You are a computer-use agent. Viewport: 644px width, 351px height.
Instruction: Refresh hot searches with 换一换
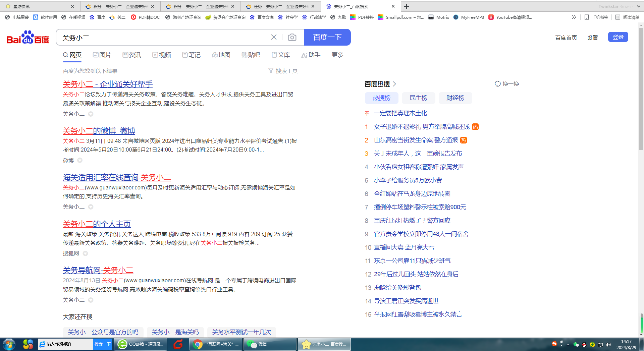(507, 84)
